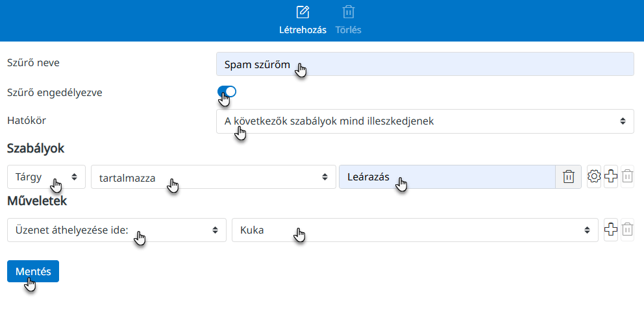Click the Szűrő neve label
This screenshot has height=316, width=644.
pyautogui.click(x=38, y=63)
